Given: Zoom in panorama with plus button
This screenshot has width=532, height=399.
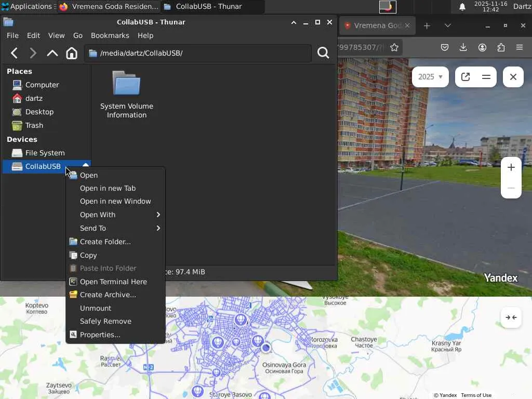Looking at the screenshot, I should pyautogui.click(x=511, y=167).
